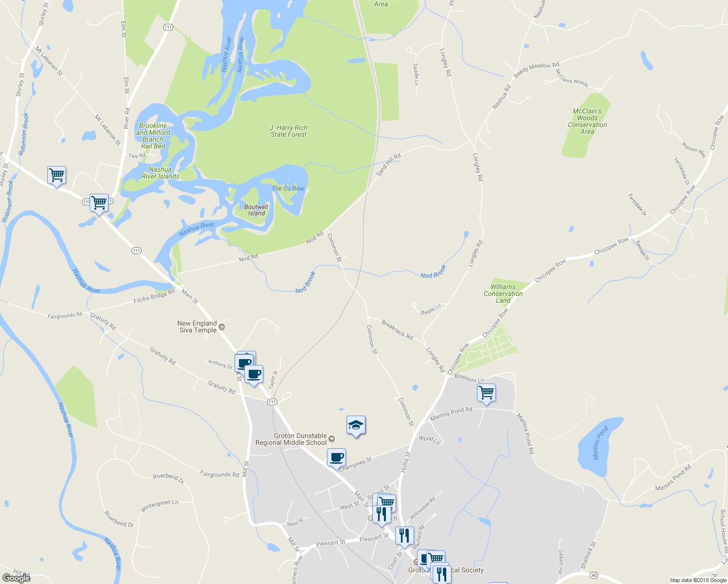Select the fork and knife marker on Main St
The image size is (728, 584).
tap(382, 515)
